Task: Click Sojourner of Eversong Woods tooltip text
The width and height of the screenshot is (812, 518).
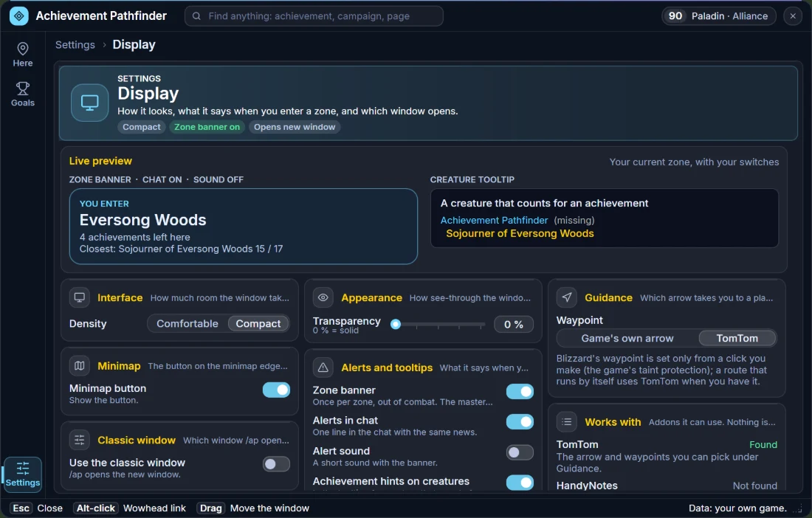Action: 520,233
